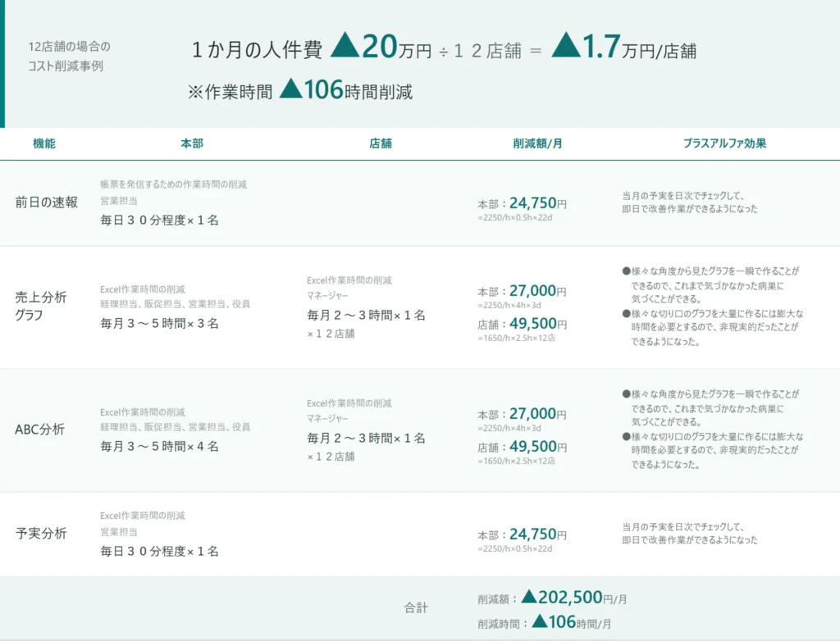The image size is (840, 641).
Task: Click ×12店舗 in the 売上分析グラフ row
Action: [331, 334]
